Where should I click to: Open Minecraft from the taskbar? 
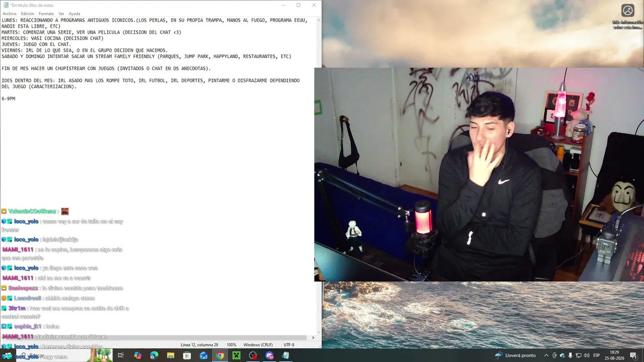tap(236, 355)
